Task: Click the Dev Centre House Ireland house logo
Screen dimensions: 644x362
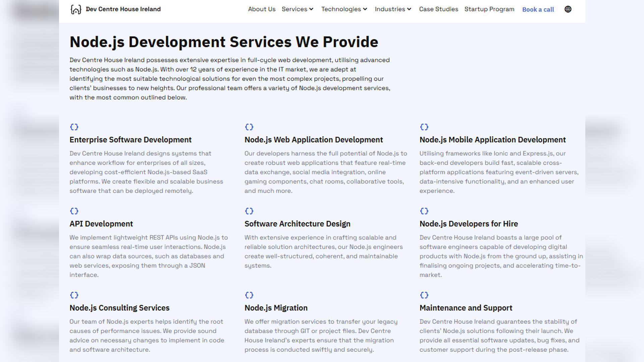Action: click(75, 9)
